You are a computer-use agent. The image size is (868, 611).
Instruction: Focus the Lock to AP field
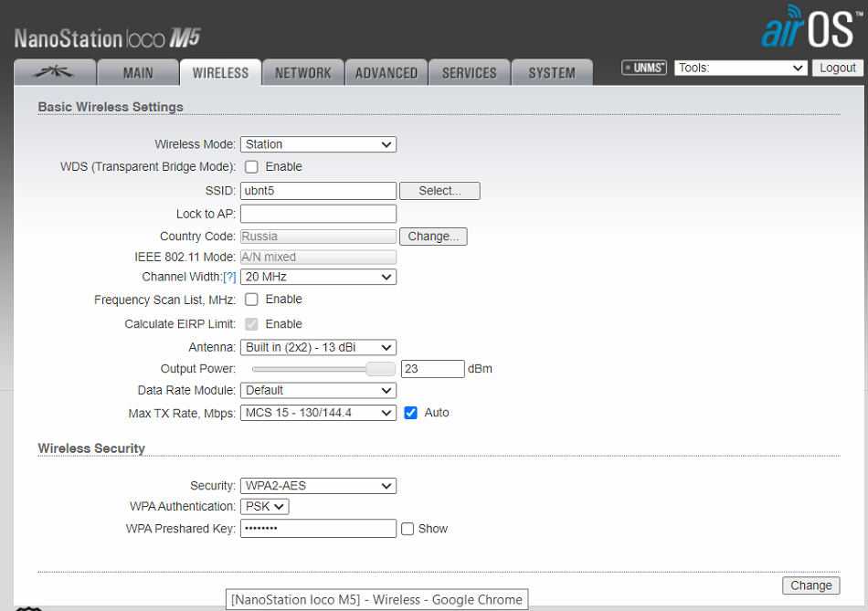[x=318, y=214]
